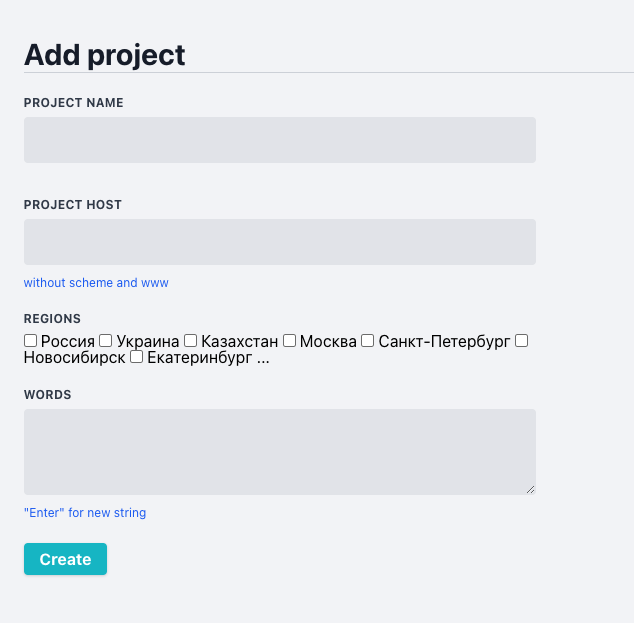634x623 pixels.
Task: Focus the Project Name input field
Action: pyautogui.click(x=280, y=140)
